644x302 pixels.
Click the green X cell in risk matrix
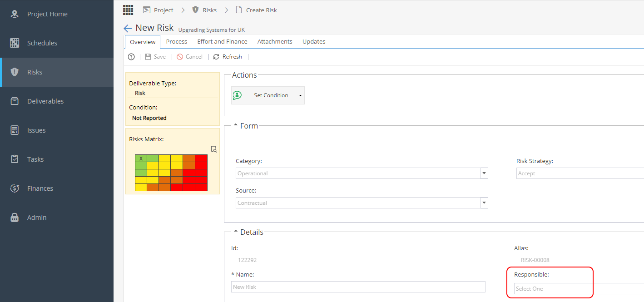[141, 158]
